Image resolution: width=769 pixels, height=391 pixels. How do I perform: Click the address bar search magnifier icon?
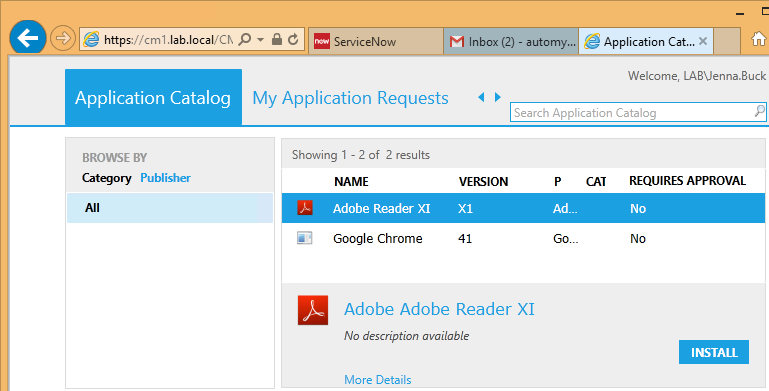coord(245,39)
